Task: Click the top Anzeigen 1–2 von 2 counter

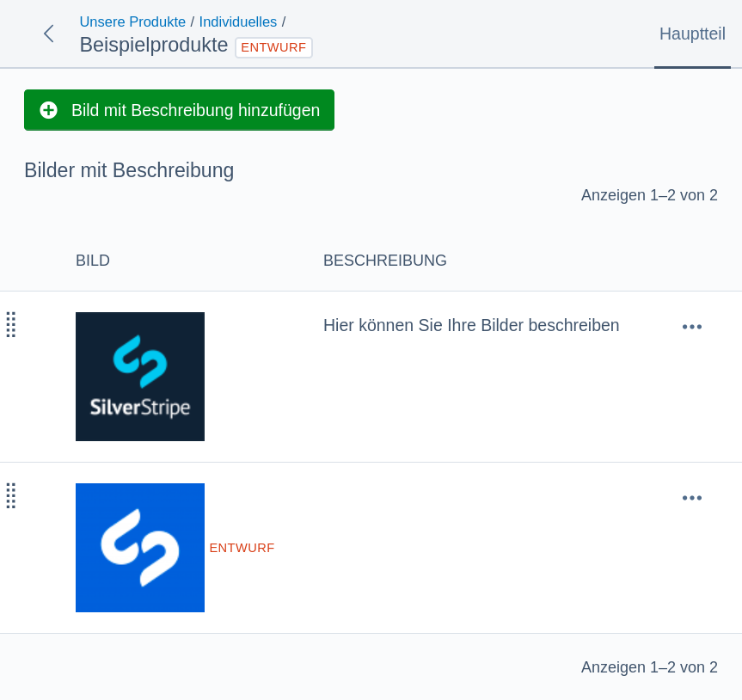Action: pyautogui.click(x=649, y=195)
